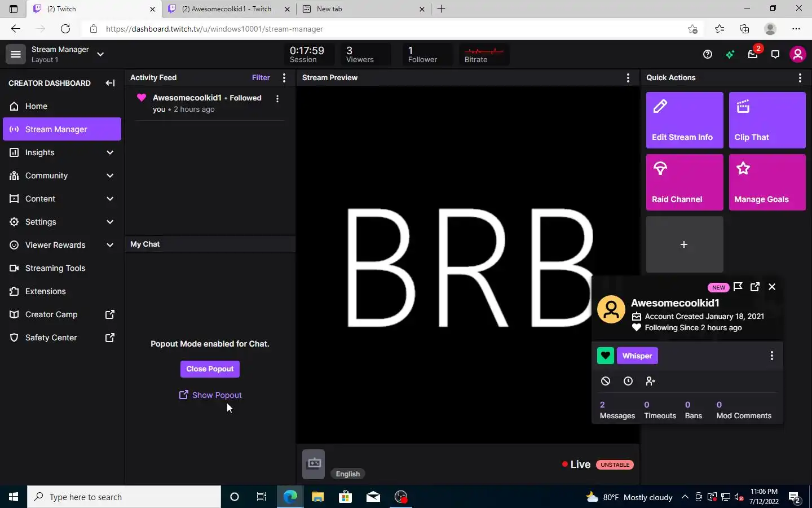Click the Windows search box
Viewport: 812px width, 508px height.
click(124, 497)
